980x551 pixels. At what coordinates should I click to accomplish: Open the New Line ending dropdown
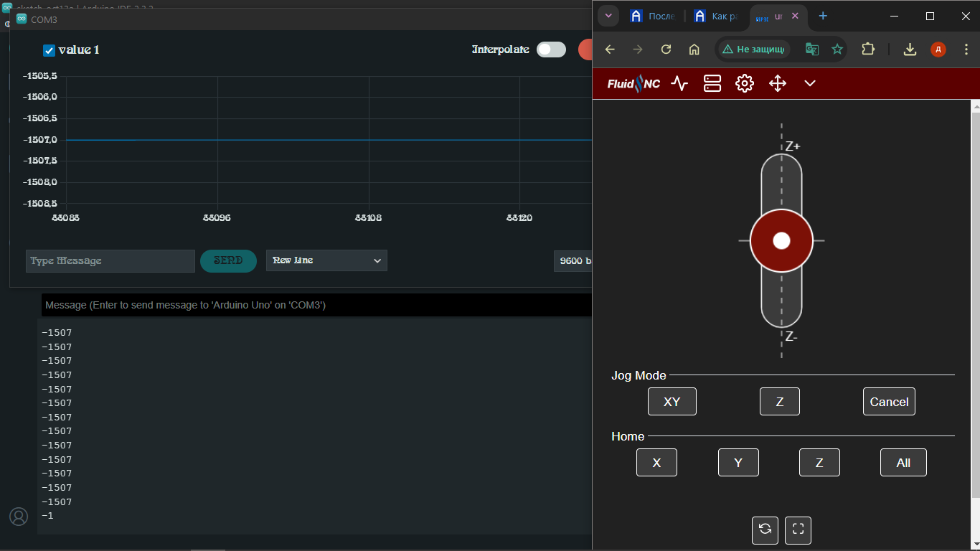[x=326, y=260]
